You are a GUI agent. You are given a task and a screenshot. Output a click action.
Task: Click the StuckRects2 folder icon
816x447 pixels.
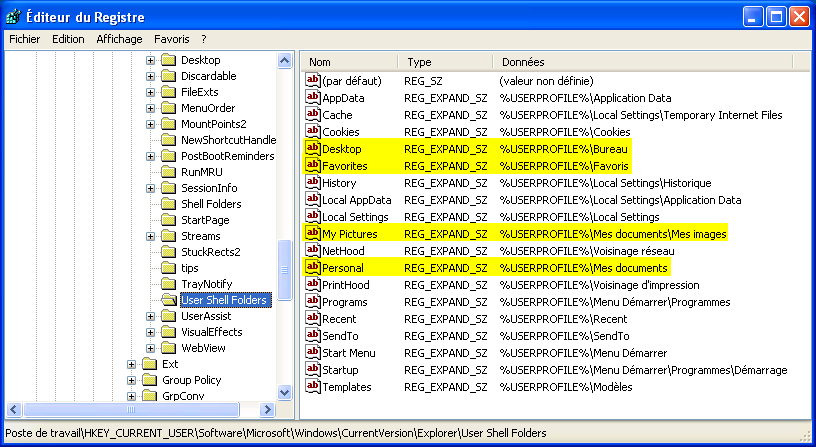(x=169, y=252)
